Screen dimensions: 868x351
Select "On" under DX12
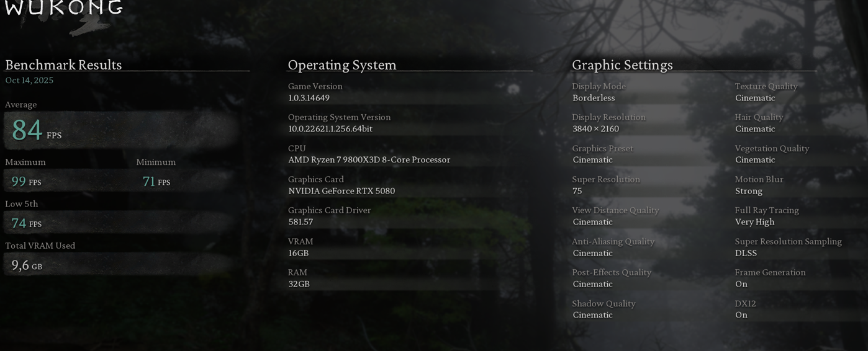point(741,315)
